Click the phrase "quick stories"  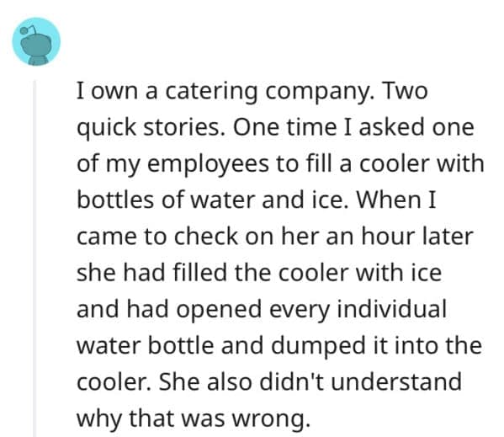tap(151, 128)
